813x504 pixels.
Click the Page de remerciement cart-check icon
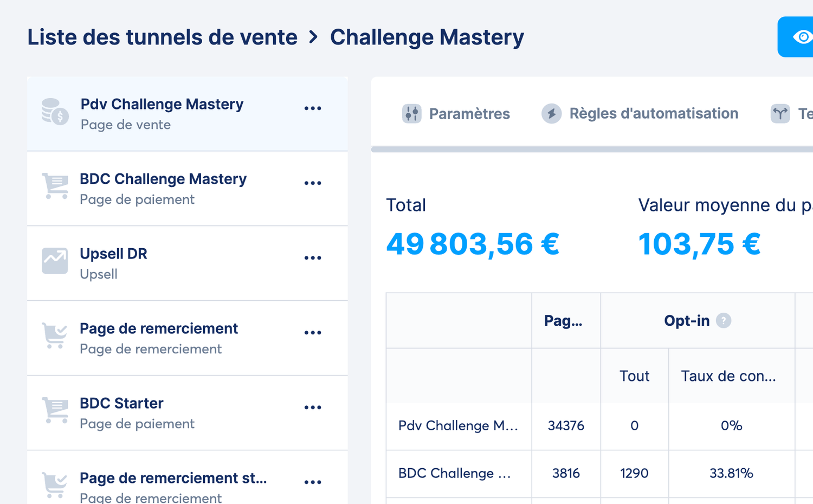click(55, 335)
